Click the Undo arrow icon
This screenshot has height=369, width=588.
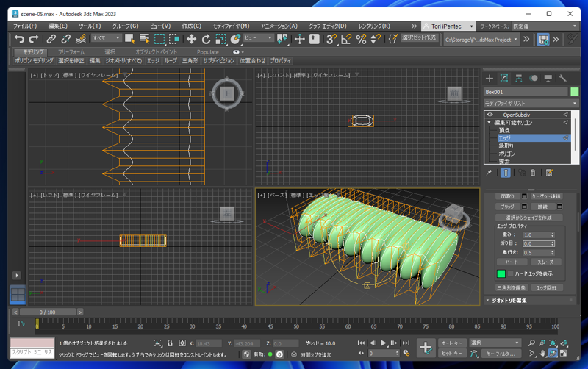[19, 39]
